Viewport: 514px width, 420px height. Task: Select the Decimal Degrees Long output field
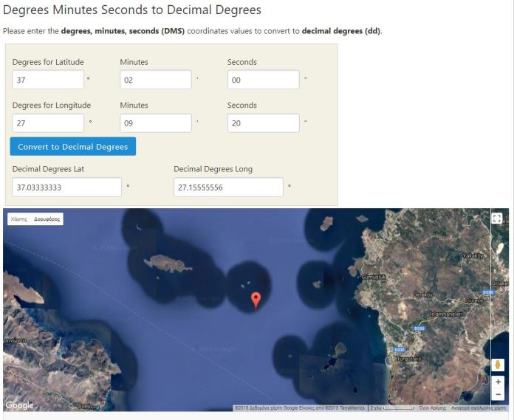coord(228,187)
